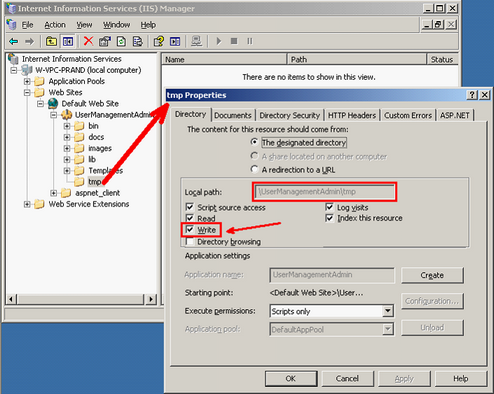Open Properties via the toolbar icon
Screen dimensions: 494x394
click(105, 41)
